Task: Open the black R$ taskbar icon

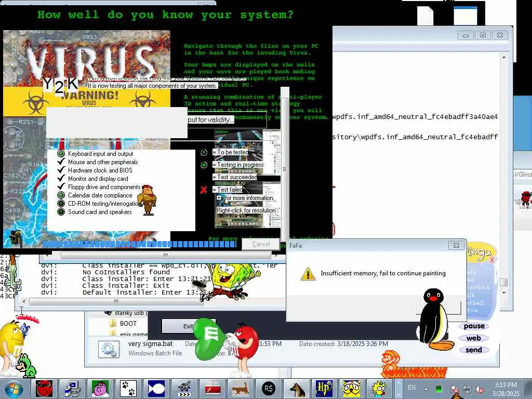Action: (268, 389)
